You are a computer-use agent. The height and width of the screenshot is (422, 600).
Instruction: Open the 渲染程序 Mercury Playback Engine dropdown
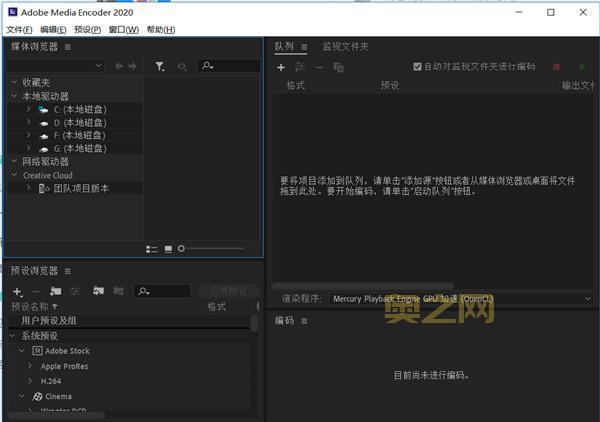461,299
